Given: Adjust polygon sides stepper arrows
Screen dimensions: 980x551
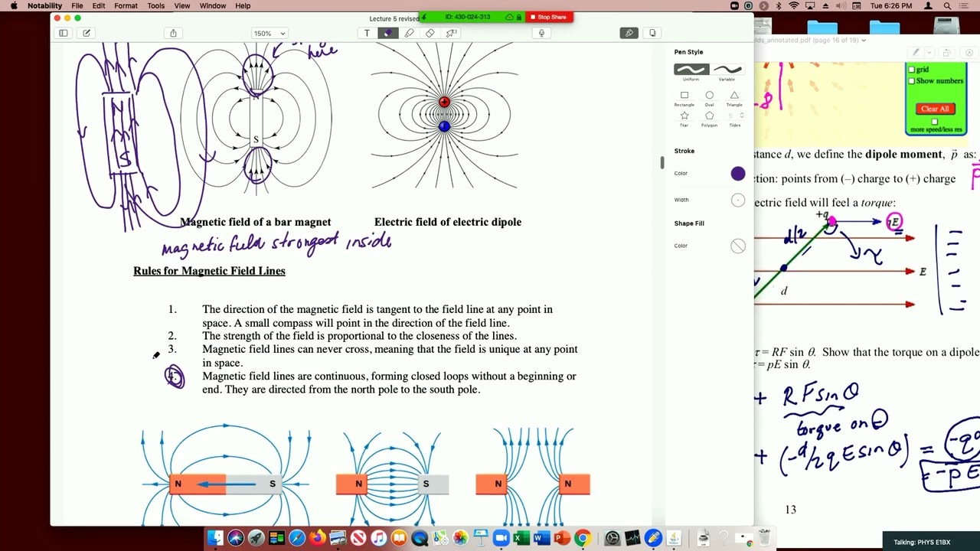Looking at the screenshot, I should point(741,116).
